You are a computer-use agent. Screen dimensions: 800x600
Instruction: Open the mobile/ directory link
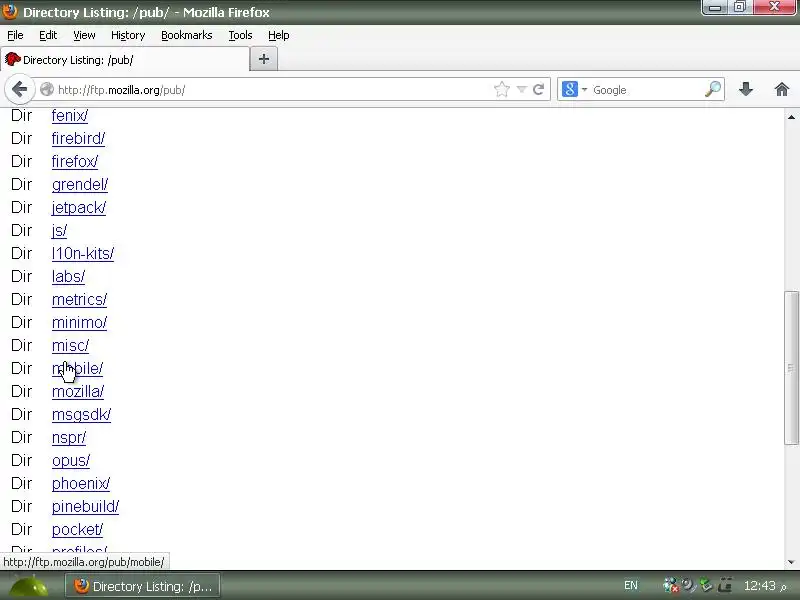pyautogui.click(x=77, y=368)
